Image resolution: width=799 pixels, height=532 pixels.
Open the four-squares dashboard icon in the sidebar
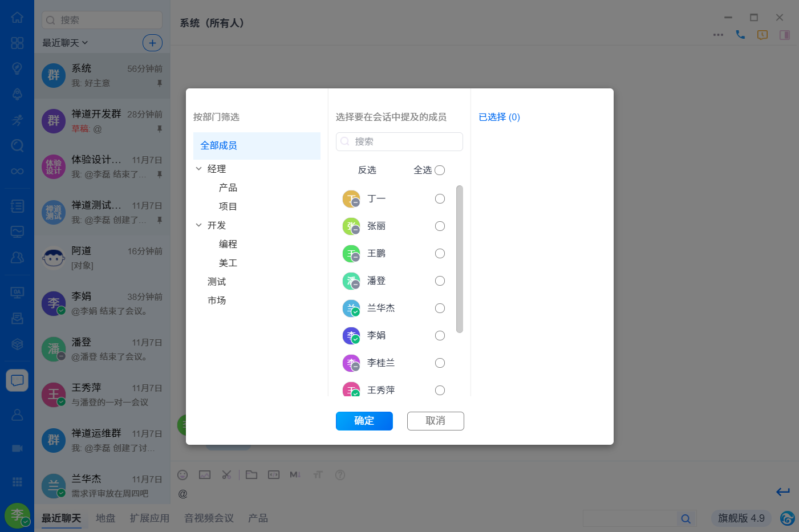[17, 43]
